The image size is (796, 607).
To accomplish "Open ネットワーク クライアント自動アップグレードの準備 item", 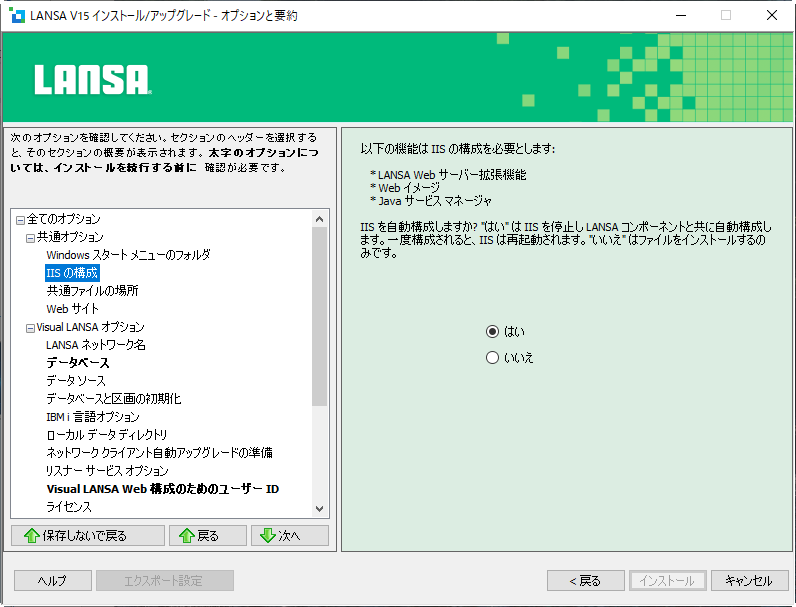I will click(x=159, y=452).
